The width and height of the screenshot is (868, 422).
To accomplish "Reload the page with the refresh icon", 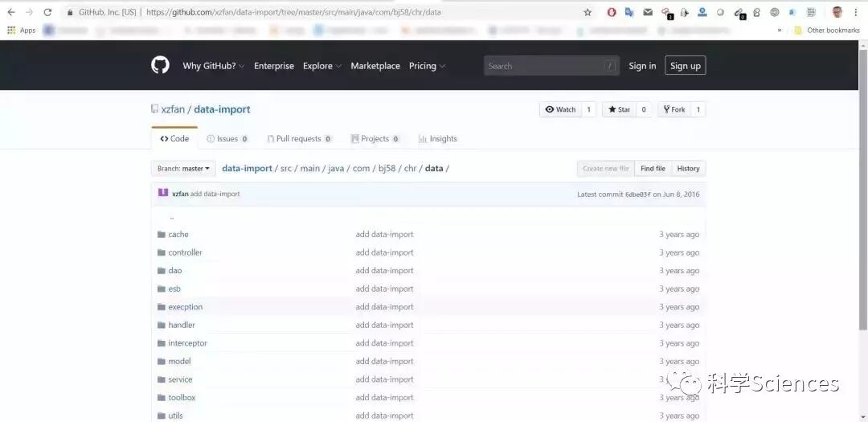I will [47, 12].
